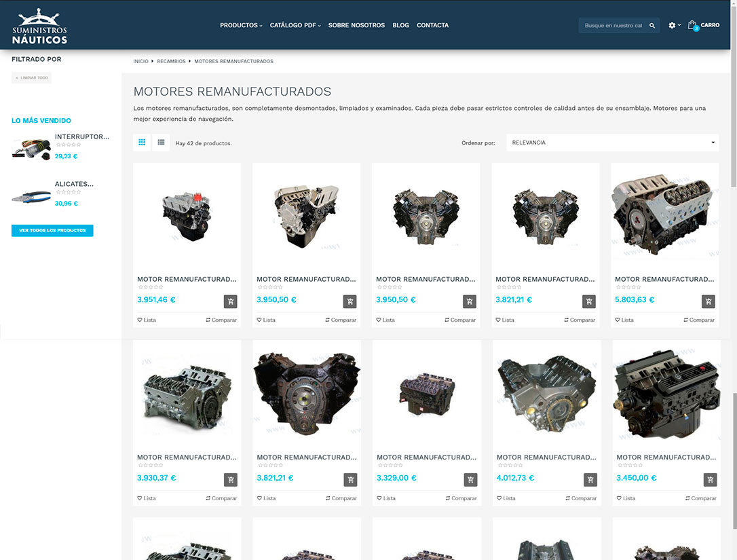Click the search magnifier icon

pyautogui.click(x=651, y=26)
